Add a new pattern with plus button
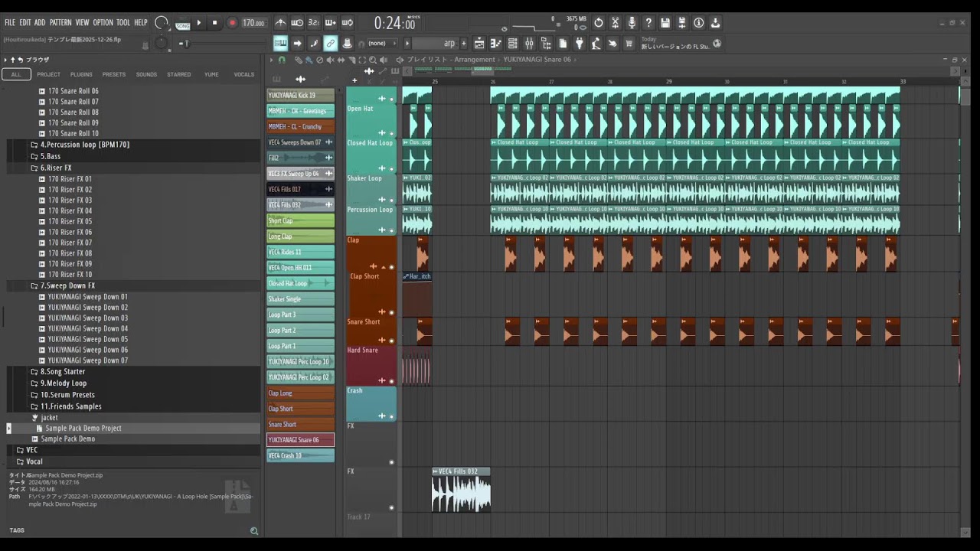The width and height of the screenshot is (980, 551). pyautogui.click(x=463, y=44)
